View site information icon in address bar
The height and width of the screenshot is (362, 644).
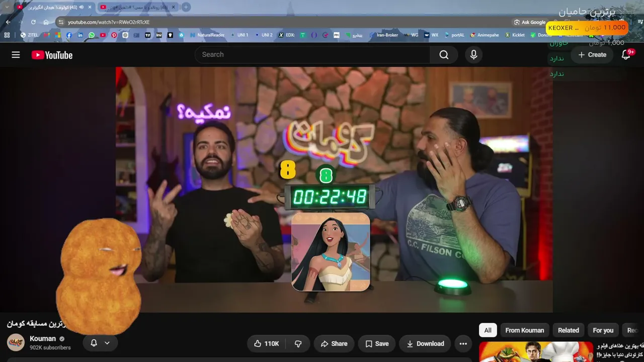click(x=61, y=22)
